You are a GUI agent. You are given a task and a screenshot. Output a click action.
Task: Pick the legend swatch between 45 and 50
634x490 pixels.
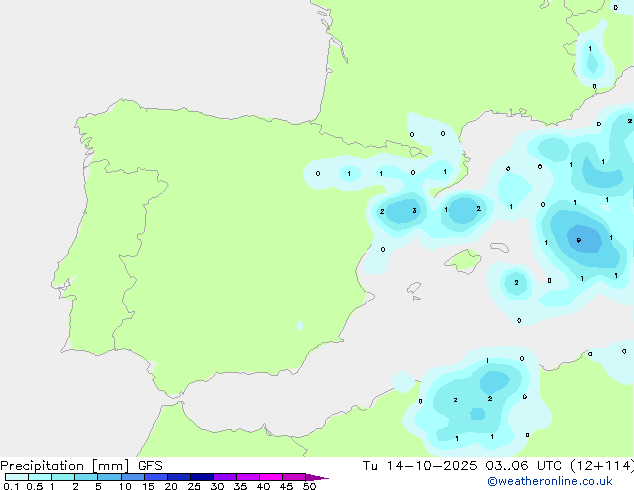[294, 477]
